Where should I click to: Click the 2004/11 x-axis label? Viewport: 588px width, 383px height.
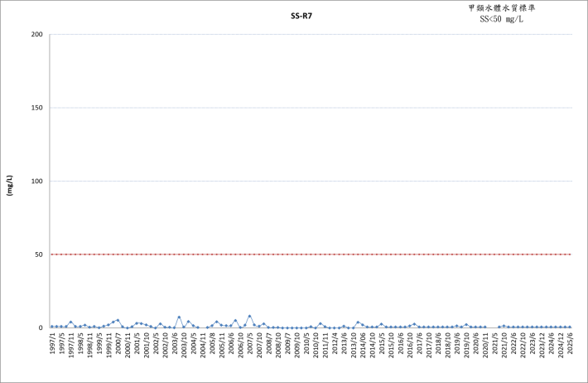point(203,344)
